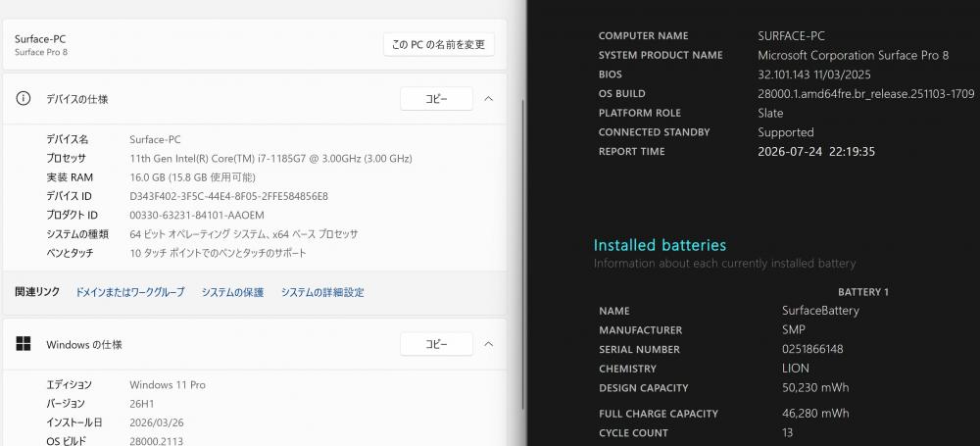Collapse the Windows の仕様 section chevron

(x=489, y=344)
